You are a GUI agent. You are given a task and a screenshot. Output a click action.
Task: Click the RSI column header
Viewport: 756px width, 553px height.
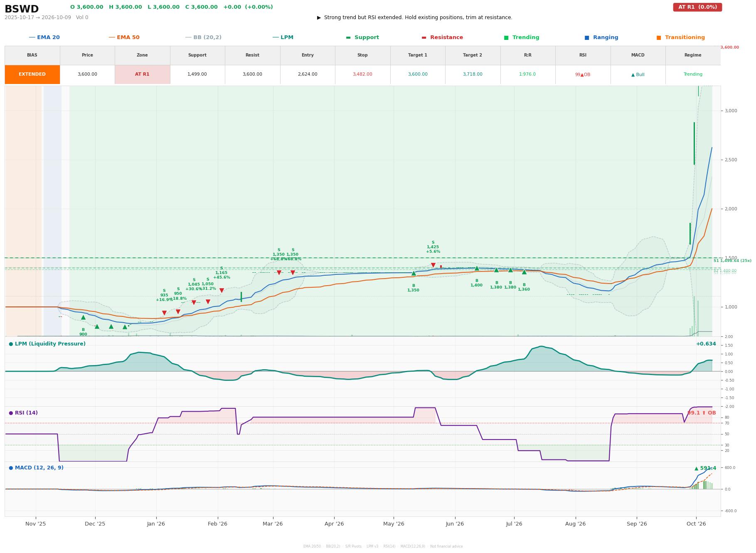583,55
